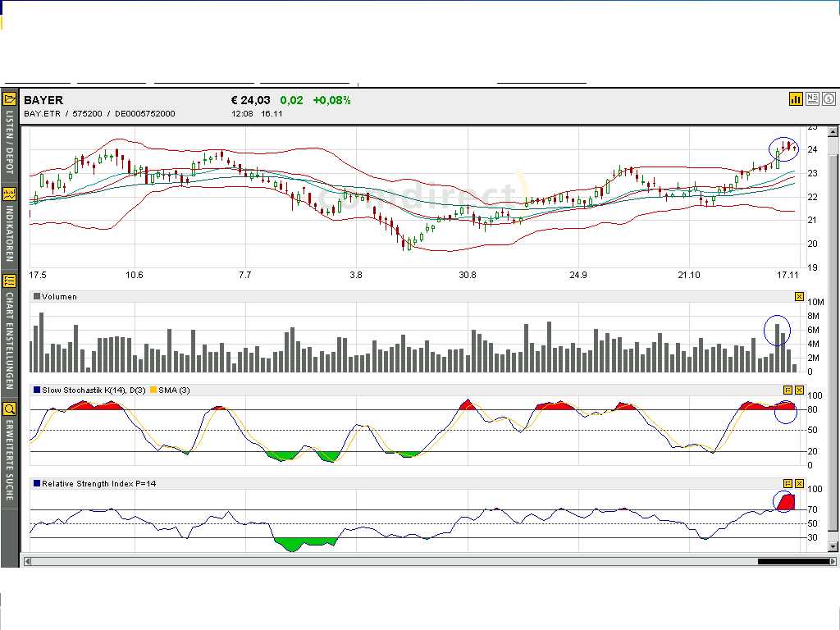Click the Slow Stochastik K(14), D(3) label
This screenshot has height=630, width=840.
pyautogui.click(x=94, y=390)
